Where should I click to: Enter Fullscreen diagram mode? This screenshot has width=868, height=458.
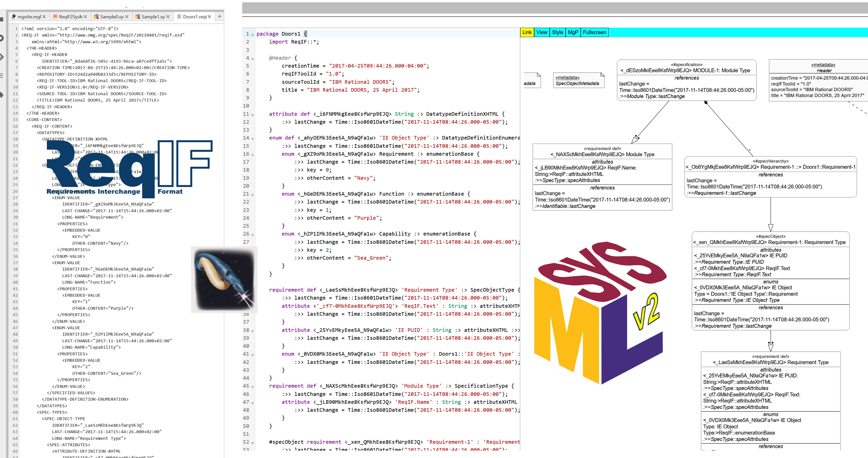coord(594,32)
